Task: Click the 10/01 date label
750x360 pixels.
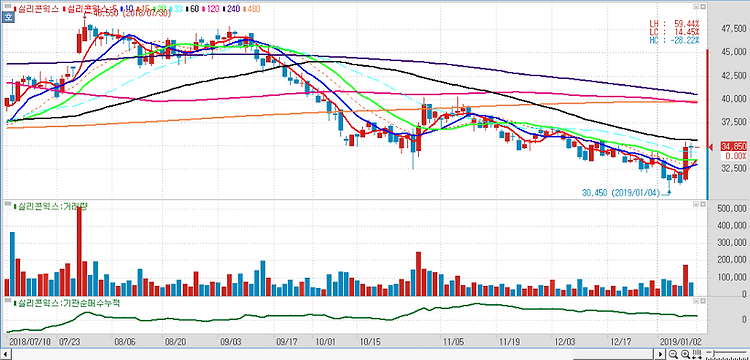Action: (326, 341)
